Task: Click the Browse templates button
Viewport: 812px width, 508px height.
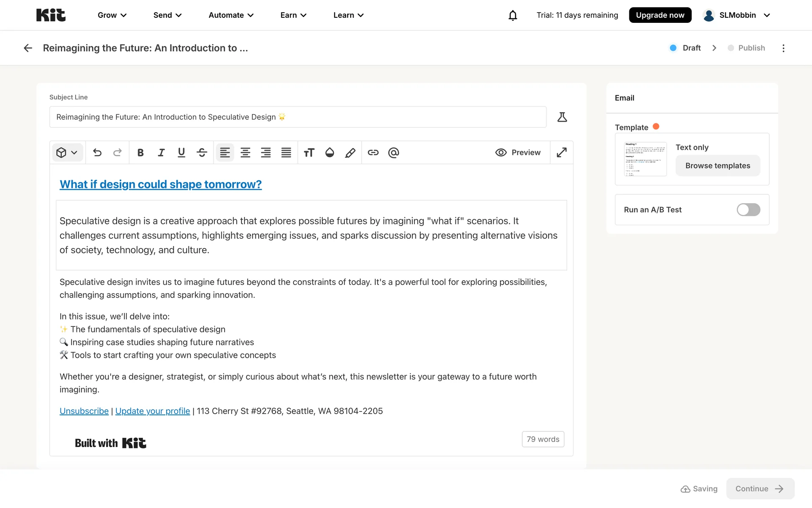Action: 718,166
